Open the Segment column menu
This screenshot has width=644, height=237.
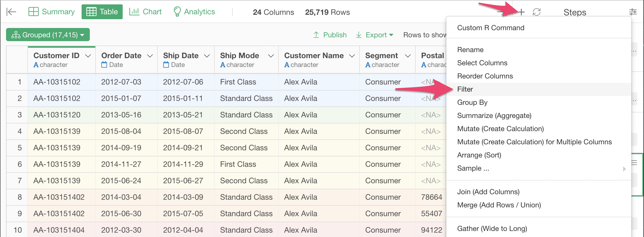(x=408, y=56)
